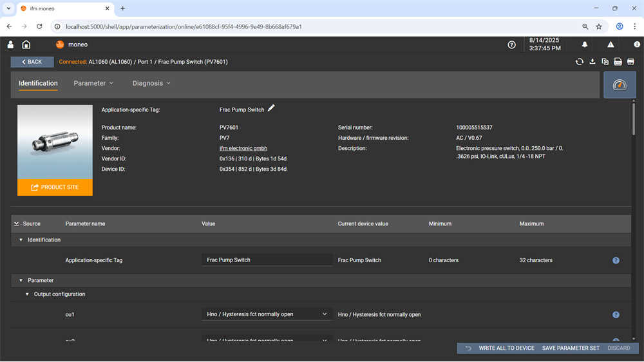
Task: Click the ou1 parameter name
Action: (x=70, y=315)
